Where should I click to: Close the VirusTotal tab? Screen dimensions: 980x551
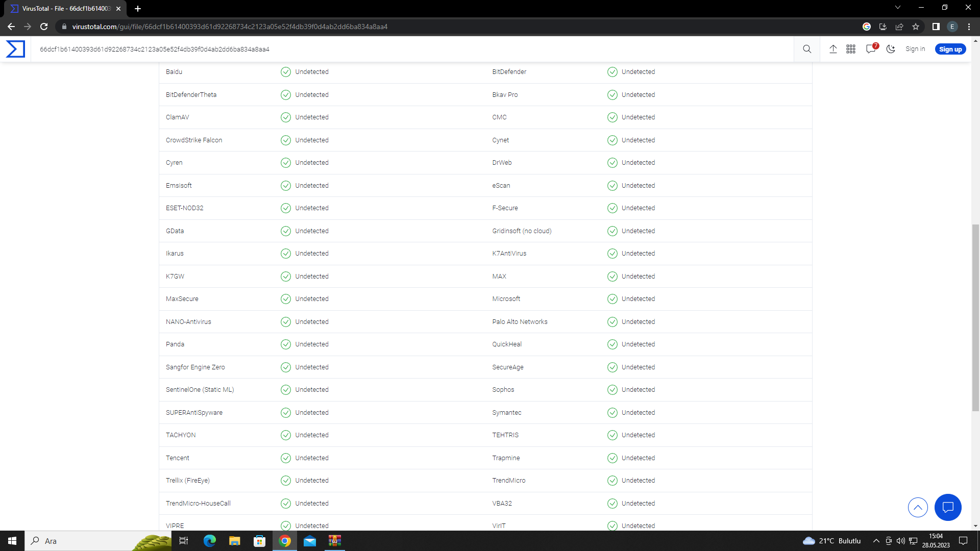[118, 9]
